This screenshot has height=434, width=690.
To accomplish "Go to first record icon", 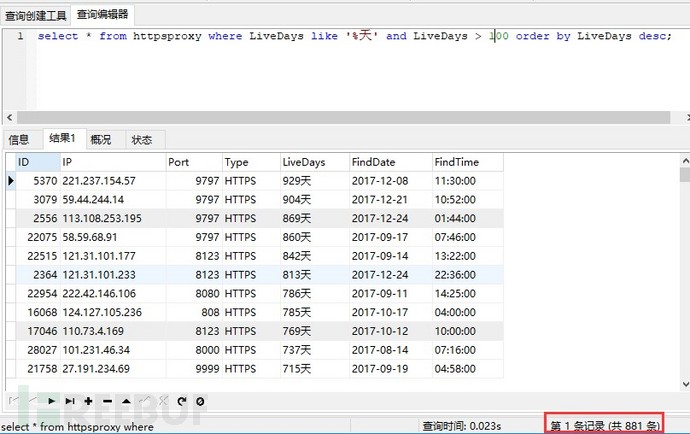I will click(14, 401).
